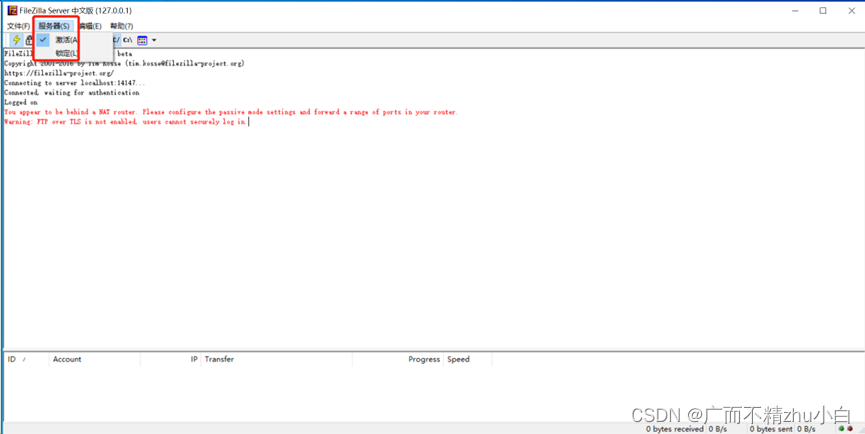Viewport: 865px width, 434px height.
Task: Click the '0 bytes sent' status entry
Action: point(771,428)
